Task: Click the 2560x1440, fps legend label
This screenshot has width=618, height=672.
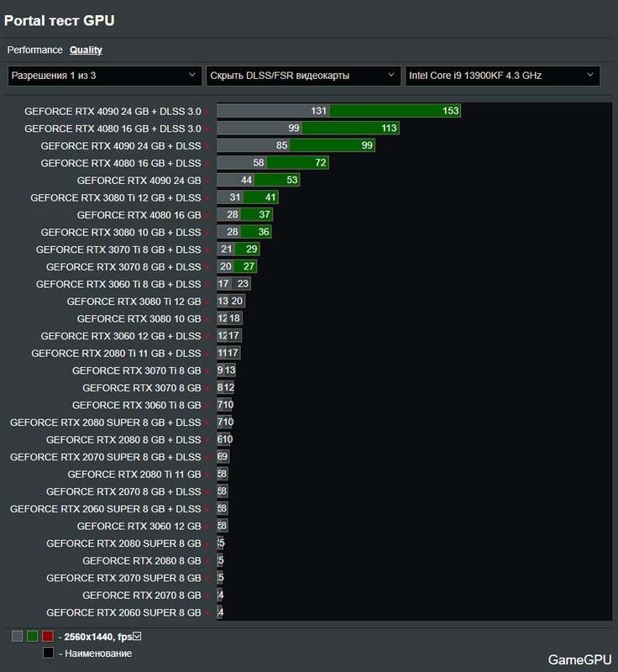Action: click(x=98, y=637)
